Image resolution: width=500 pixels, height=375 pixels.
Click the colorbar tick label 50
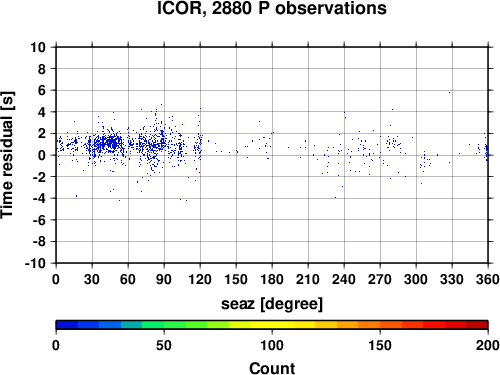click(164, 346)
